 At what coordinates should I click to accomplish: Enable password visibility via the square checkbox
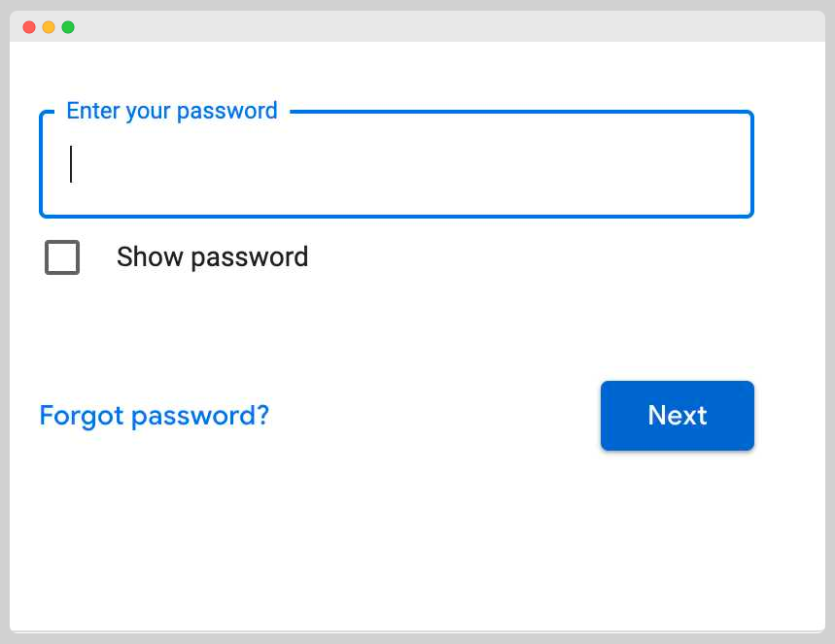point(62,257)
